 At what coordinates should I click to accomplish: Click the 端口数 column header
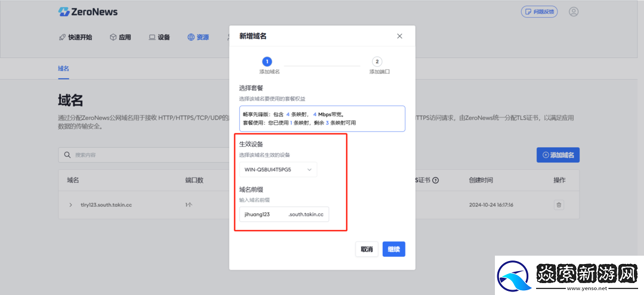tap(194, 180)
